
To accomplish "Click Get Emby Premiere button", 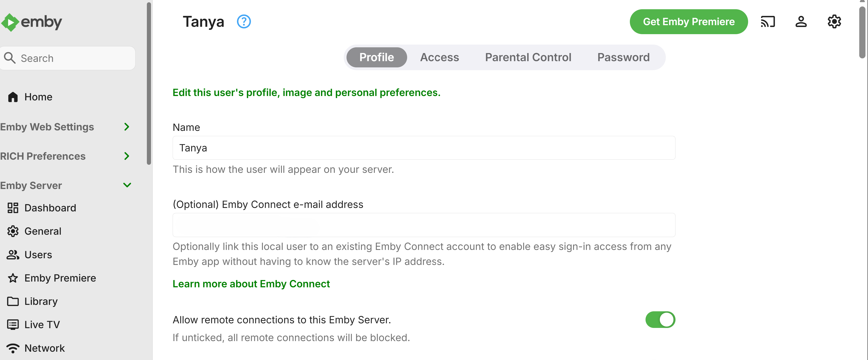I will (x=688, y=22).
